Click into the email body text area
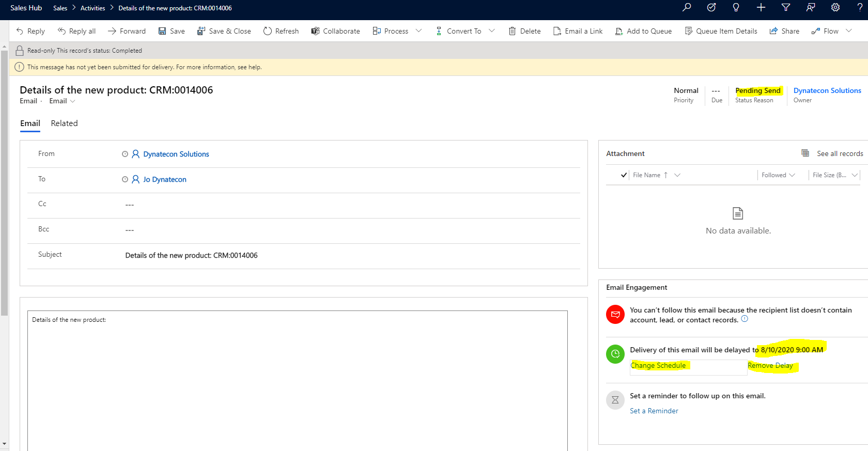The width and height of the screenshot is (868, 451). pos(297,382)
